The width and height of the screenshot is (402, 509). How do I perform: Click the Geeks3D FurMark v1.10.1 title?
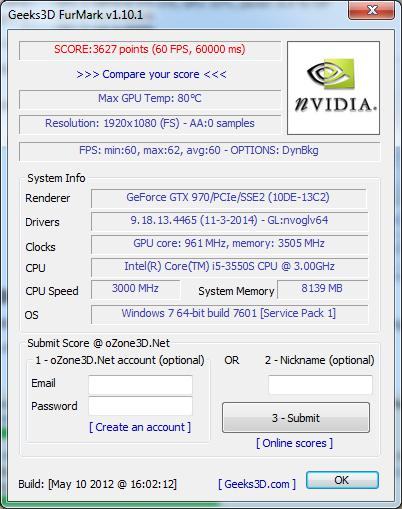[x=76, y=15]
